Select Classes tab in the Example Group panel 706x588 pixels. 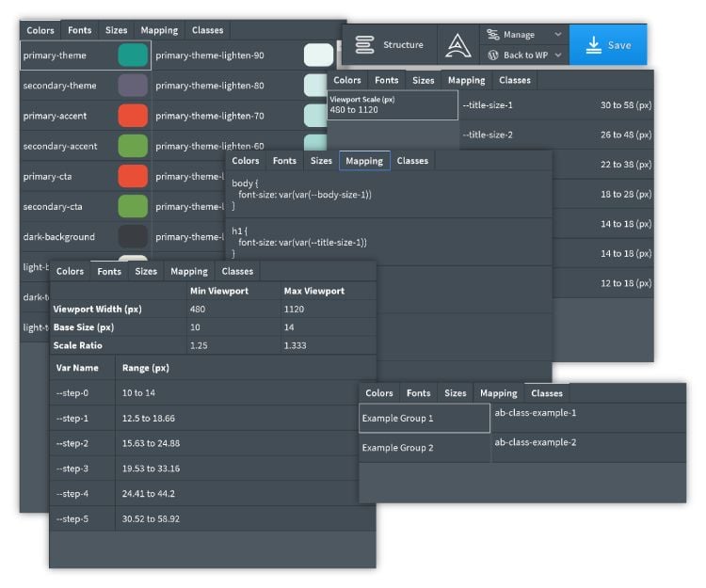[x=547, y=393]
